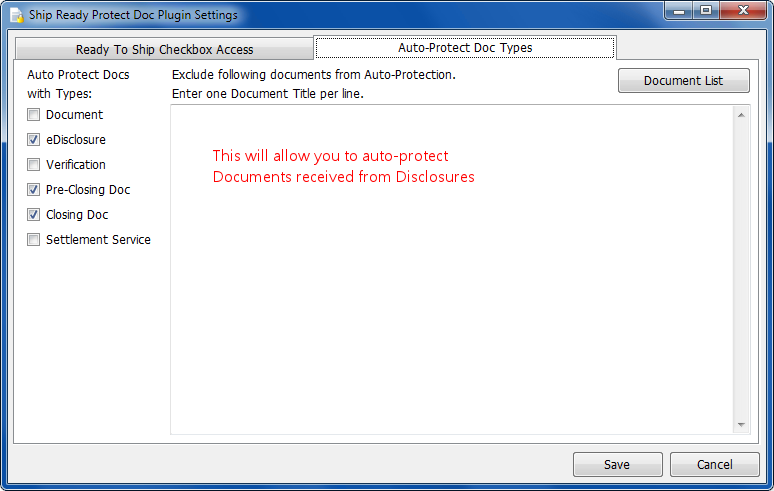Enable the Settlement Service checkbox
The height and width of the screenshot is (491, 774).
tap(33, 239)
